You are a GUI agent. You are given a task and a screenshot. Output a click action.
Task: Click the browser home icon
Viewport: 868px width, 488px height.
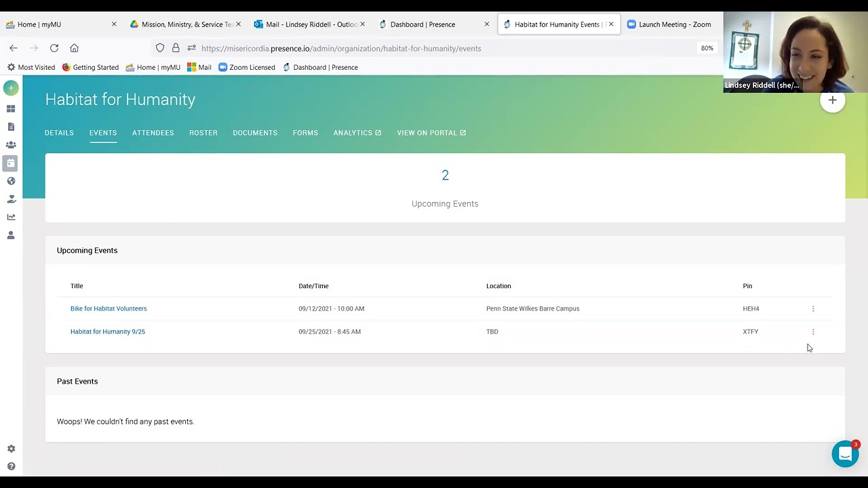click(x=75, y=48)
